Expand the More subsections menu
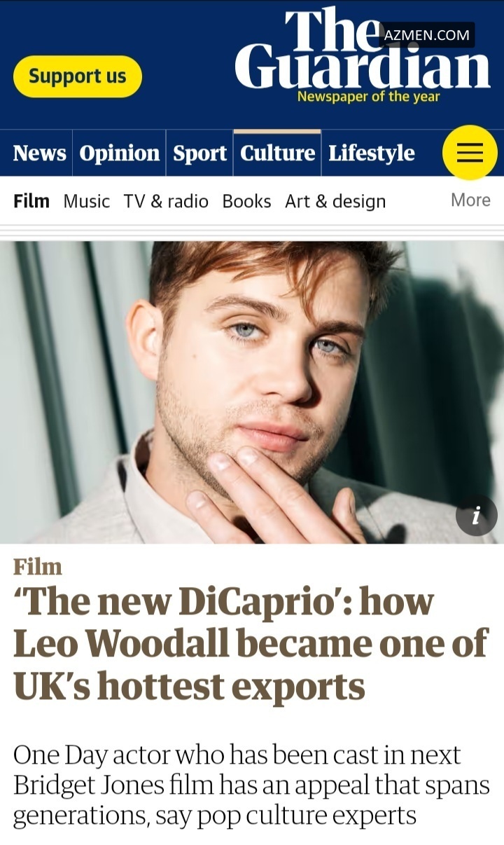This screenshot has width=504, height=845. click(470, 200)
